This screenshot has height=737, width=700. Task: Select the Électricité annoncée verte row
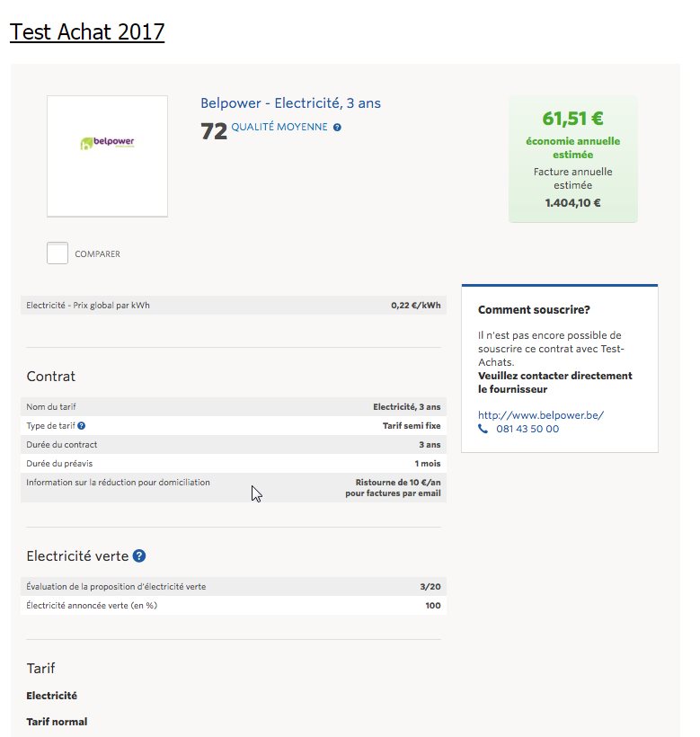(x=233, y=606)
